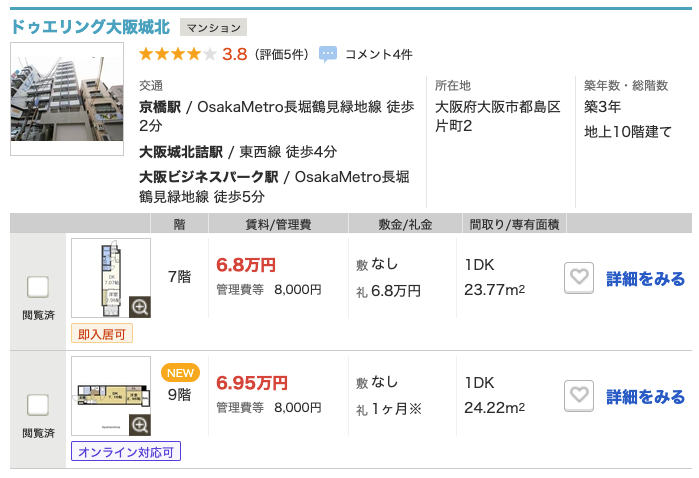Viewport: 699px width, 478px height.
Task: Click the NEW badge on 9階 listing
Action: click(180, 372)
